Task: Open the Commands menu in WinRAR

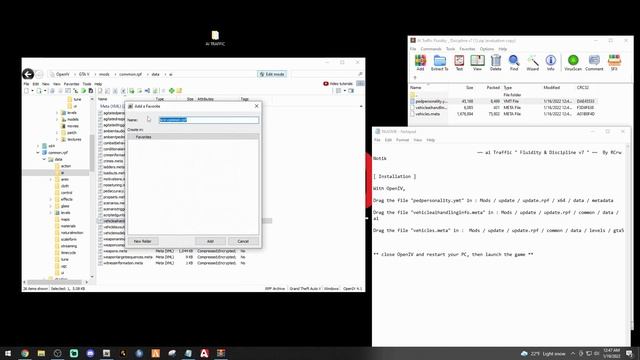Action: 431,49
